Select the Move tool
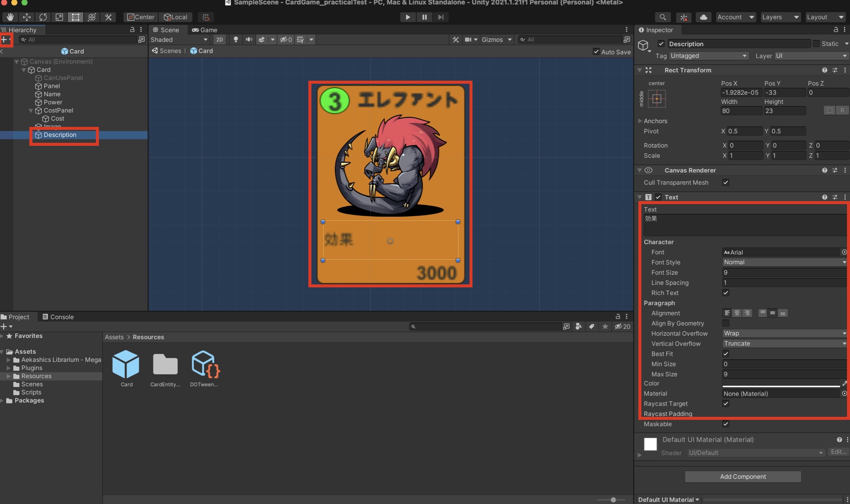This screenshot has height=504, width=850. 26,17
